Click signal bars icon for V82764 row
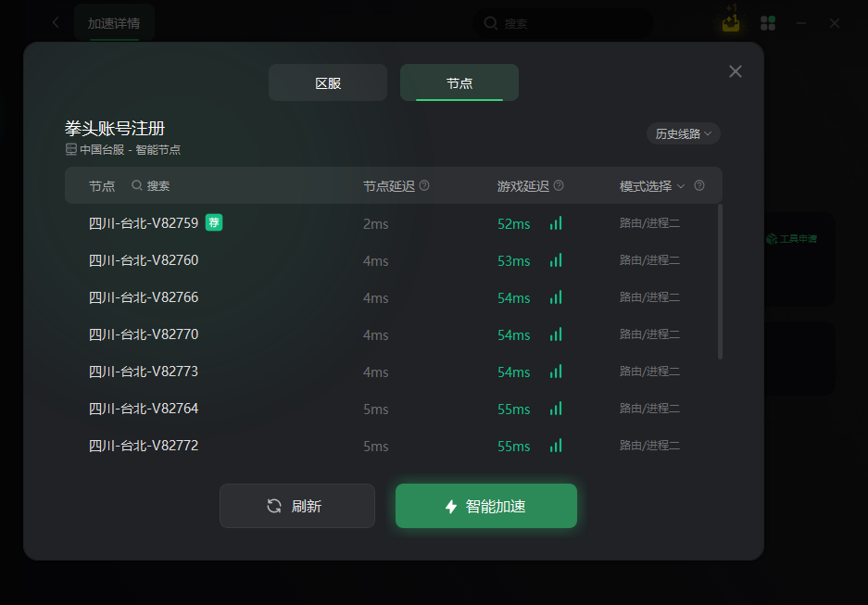Viewport: 868px width, 605px height. (556, 409)
